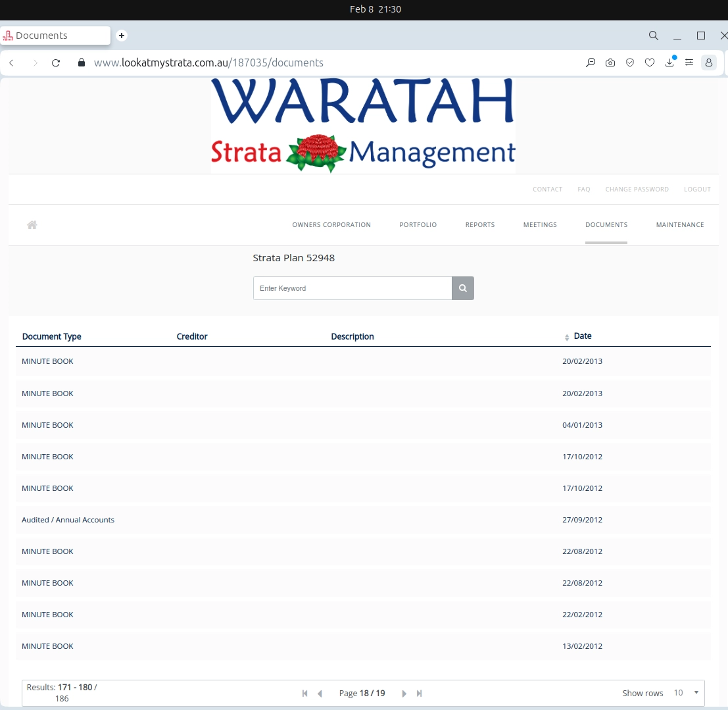
Task: Open the Audited / Annual Accounts row
Action: [363, 520]
